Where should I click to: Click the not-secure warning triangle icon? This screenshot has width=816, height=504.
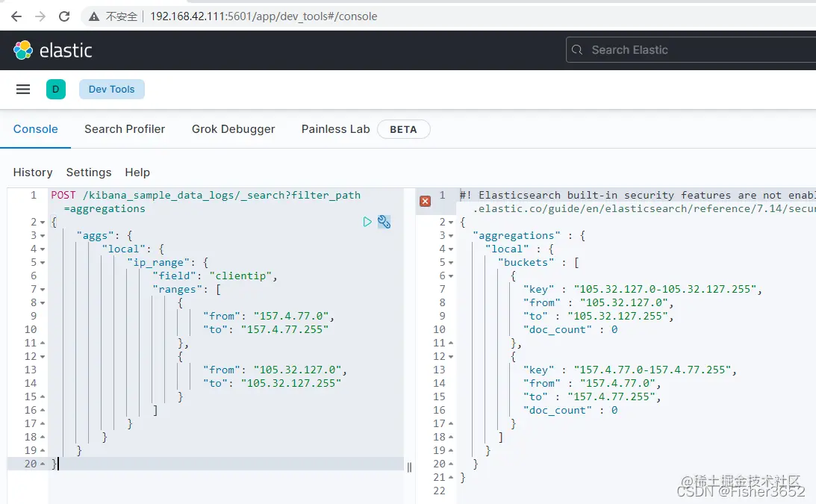click(x=93, y=16)
